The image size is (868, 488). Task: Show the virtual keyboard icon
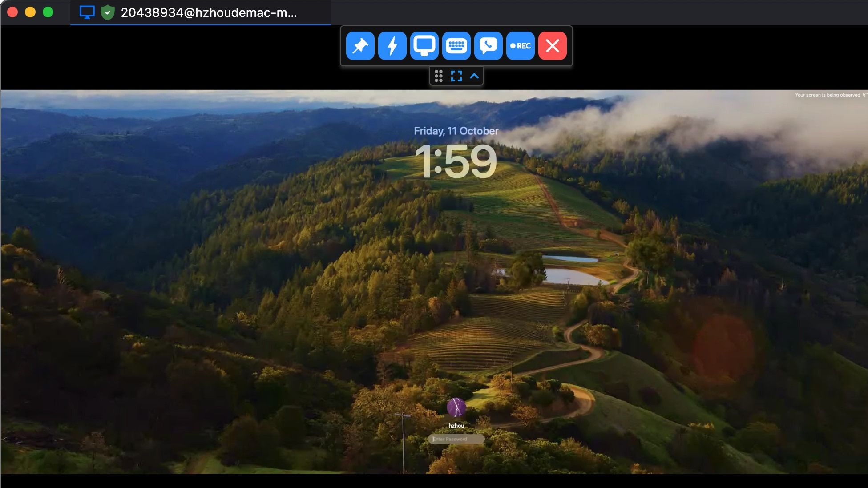(456, 45)
